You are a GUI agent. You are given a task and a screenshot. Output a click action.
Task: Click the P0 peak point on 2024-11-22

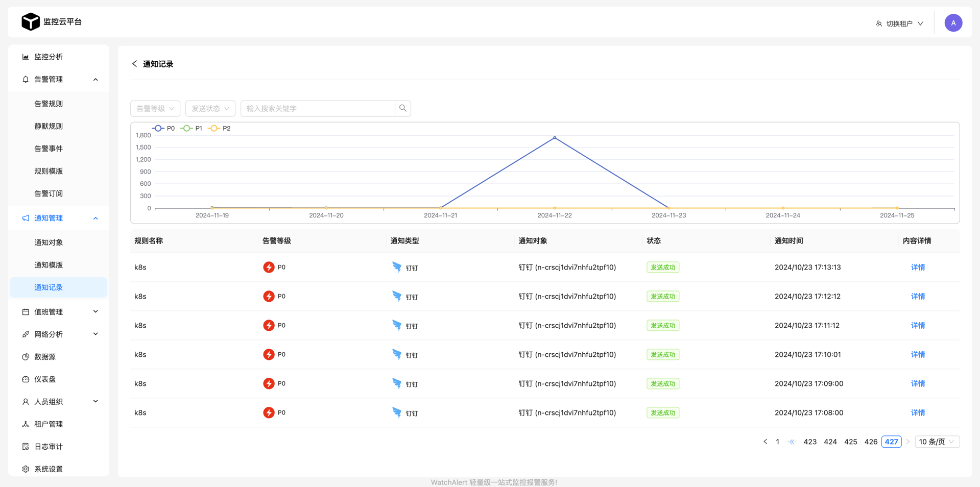pyautogui.click(x=555, y=138)
